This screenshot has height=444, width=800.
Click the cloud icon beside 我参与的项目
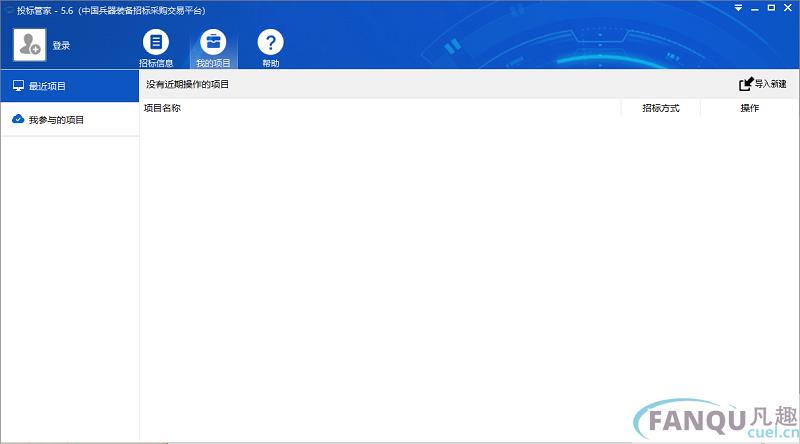point(18,119)
